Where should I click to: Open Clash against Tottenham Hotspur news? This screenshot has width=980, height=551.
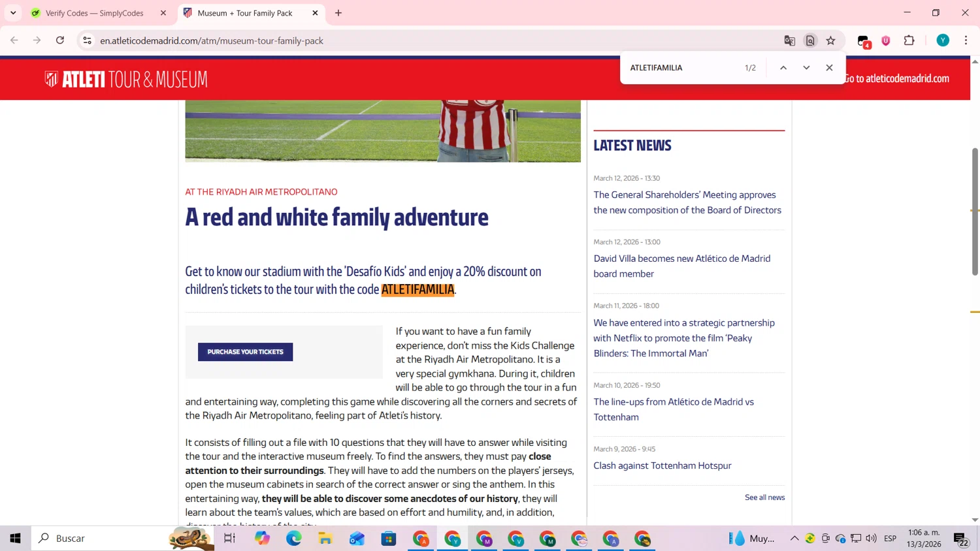click(662, 465)
